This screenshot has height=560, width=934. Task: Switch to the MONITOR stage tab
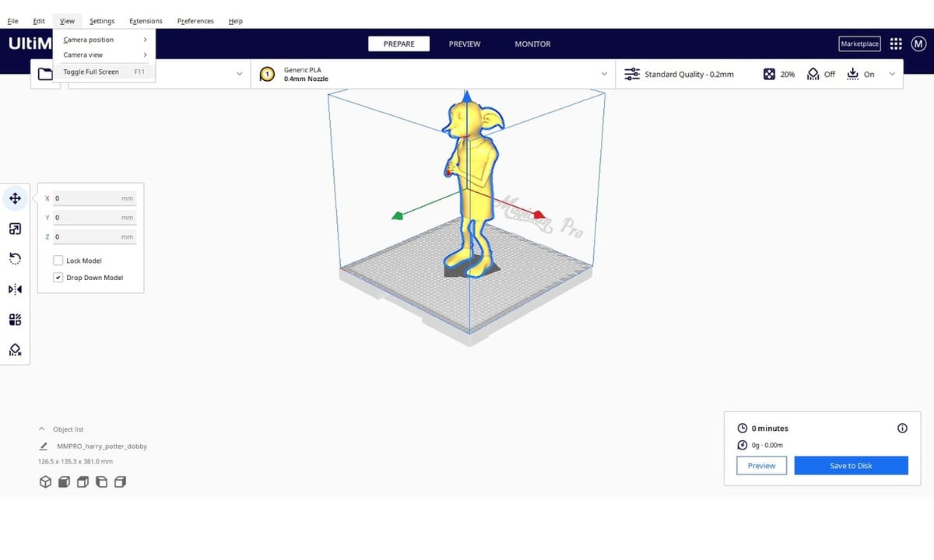532,44
